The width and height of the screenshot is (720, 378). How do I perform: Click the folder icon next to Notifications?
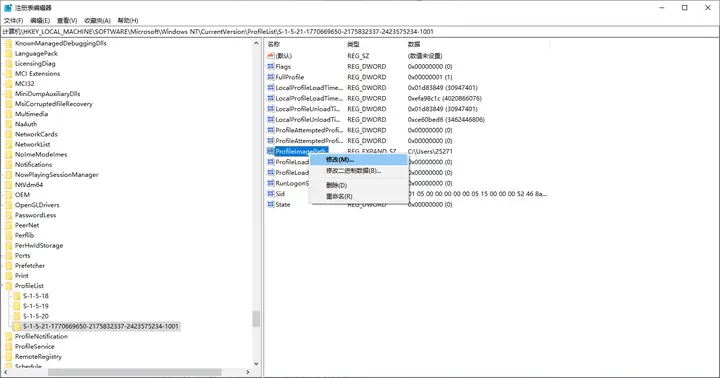(x=9, y=164)
